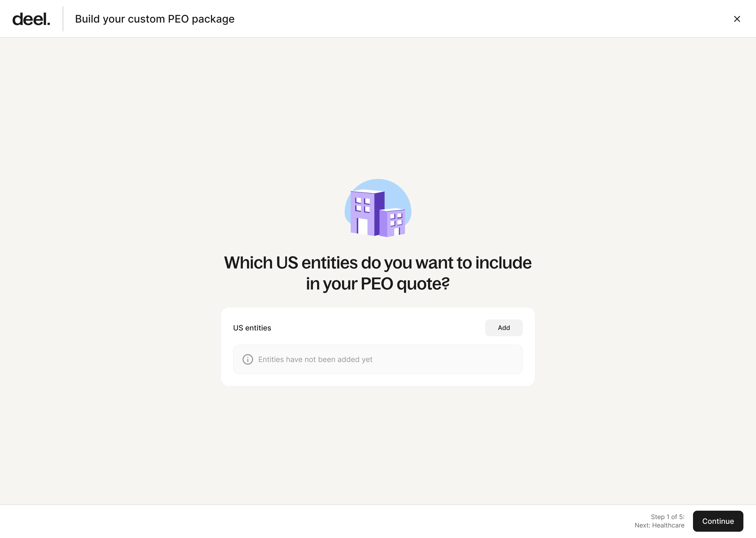Click the Continue button
The width and height of the screenshot is (756, 538).
718,521
